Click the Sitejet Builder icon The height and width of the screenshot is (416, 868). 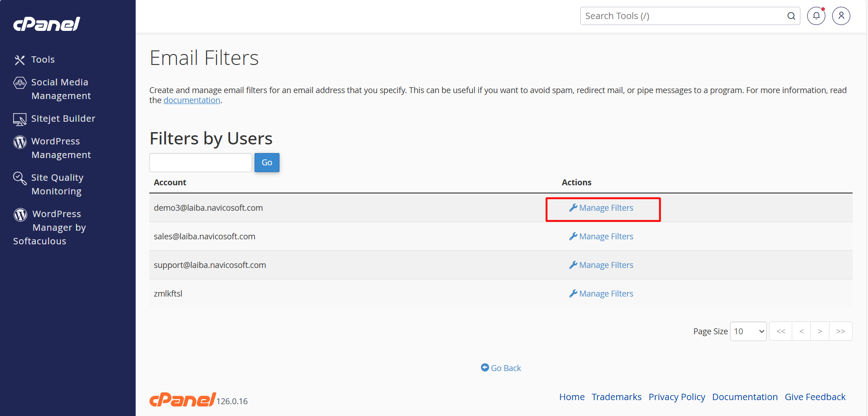[20, 119]
